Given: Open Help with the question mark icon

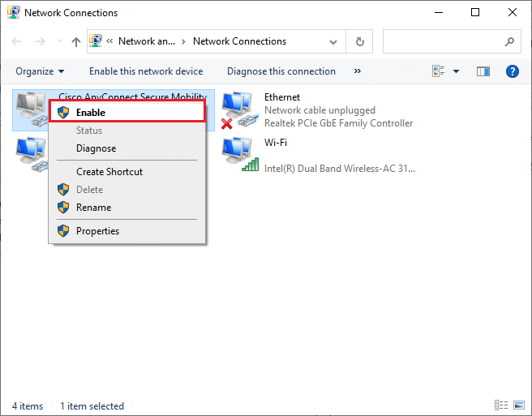Looking at the screenshot, I should pos(512,71).
